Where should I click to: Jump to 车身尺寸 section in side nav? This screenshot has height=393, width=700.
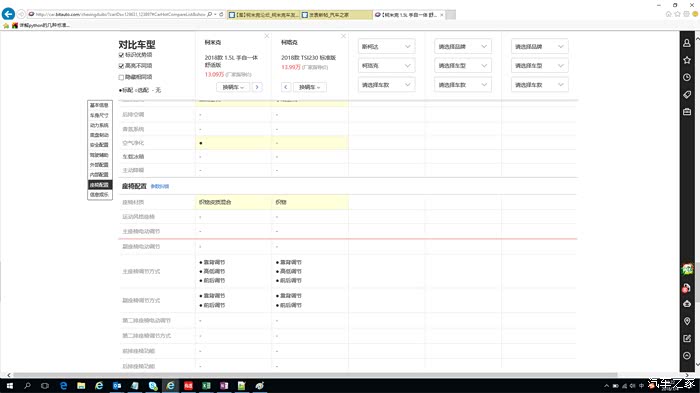99,115
